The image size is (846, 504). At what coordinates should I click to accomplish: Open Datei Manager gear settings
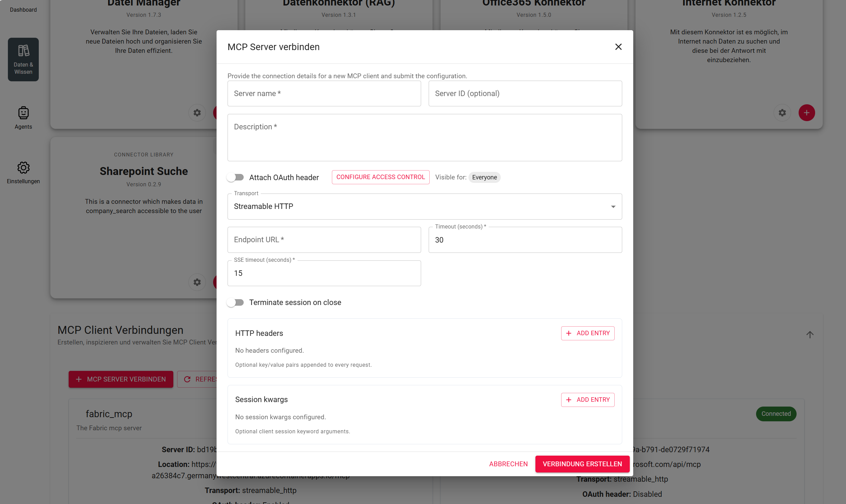[197, 113]
